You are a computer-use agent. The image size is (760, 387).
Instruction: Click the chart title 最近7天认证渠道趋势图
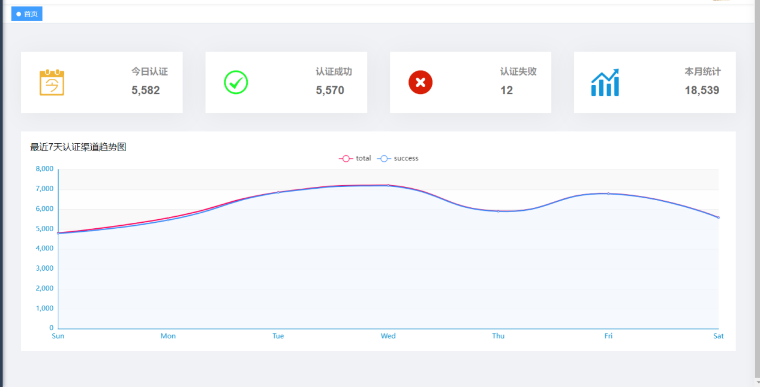(78, 147)
